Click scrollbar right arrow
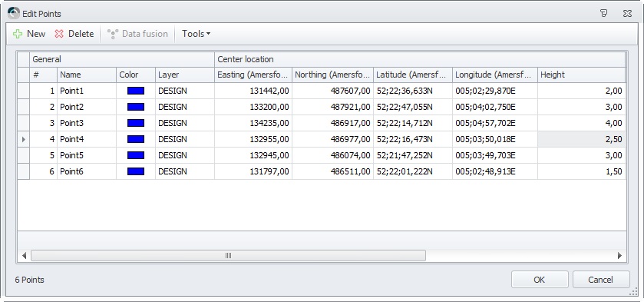Viewport: 644px width, 302px height. [619, 255]
